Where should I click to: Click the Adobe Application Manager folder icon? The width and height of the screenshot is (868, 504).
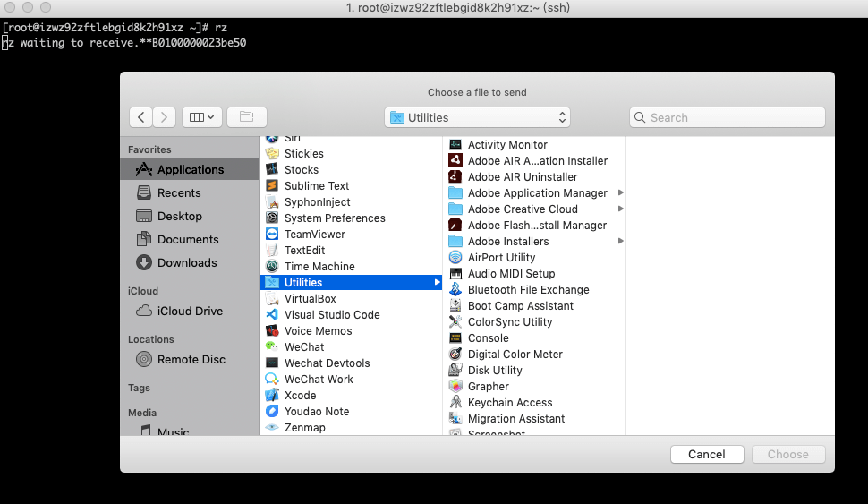(455, 192)
